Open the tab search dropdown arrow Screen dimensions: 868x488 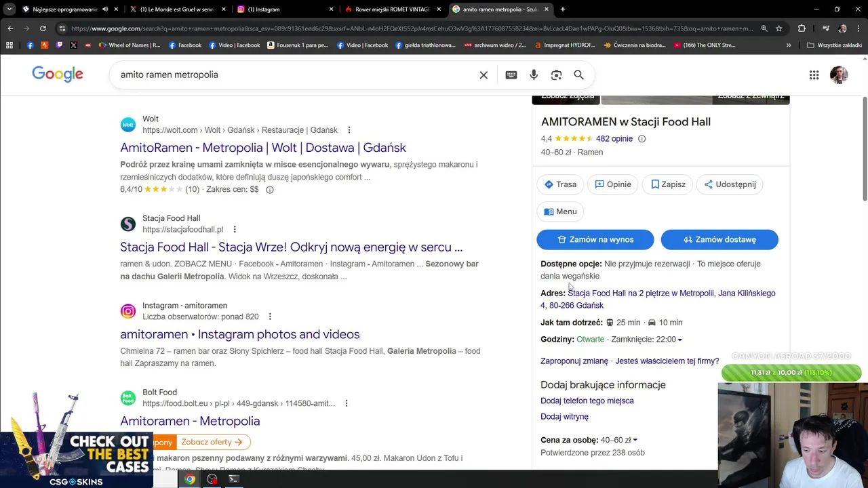coord(9,9)
